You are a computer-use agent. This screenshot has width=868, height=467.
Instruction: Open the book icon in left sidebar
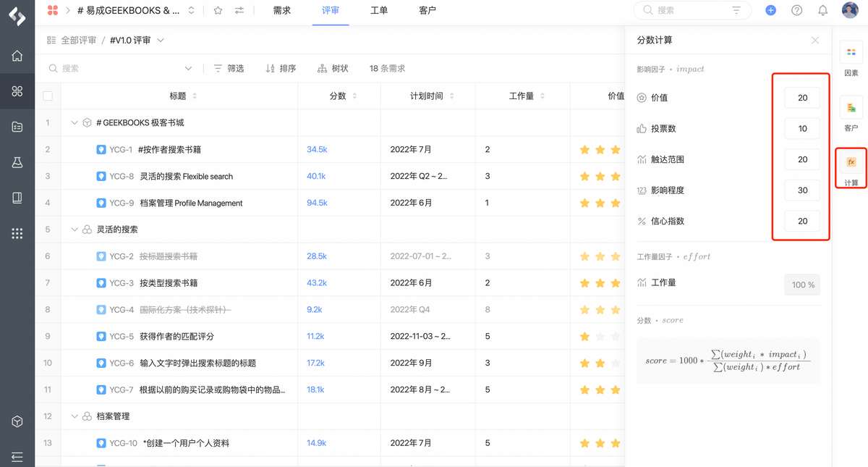coord(17,198)
